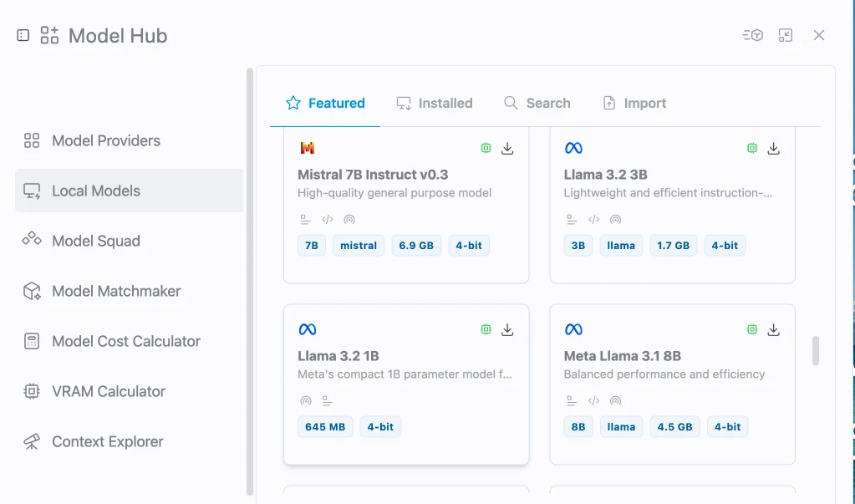Collapse the window with the shrink icon
Screen dimensions: 855x504
(x=785, y=35)
